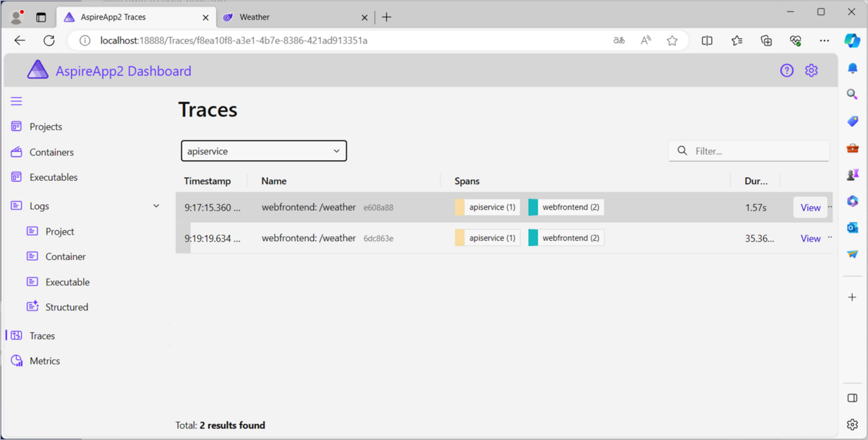View the trace e608a88
868x440 pixels.
click(x=810, y=208)
